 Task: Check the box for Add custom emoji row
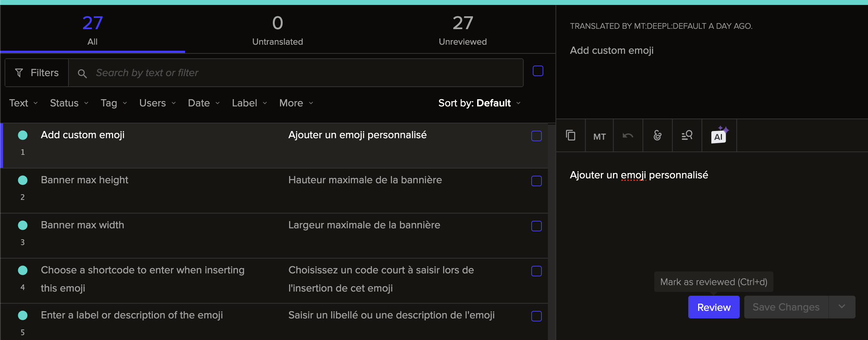[x=536, y=136]
